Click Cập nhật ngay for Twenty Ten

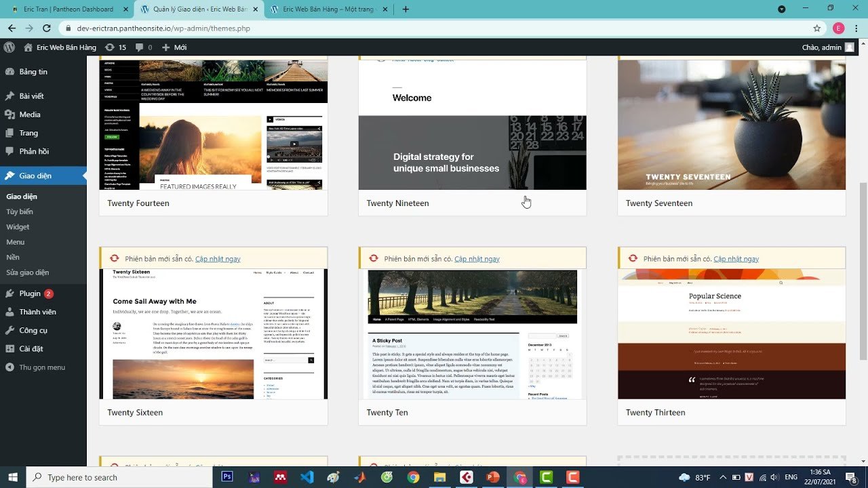(477, 259)
